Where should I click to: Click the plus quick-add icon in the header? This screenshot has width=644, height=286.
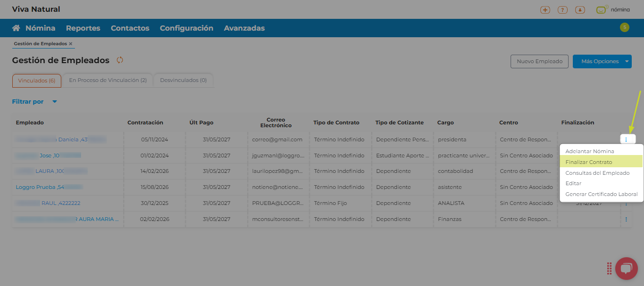tap(545, 10)
